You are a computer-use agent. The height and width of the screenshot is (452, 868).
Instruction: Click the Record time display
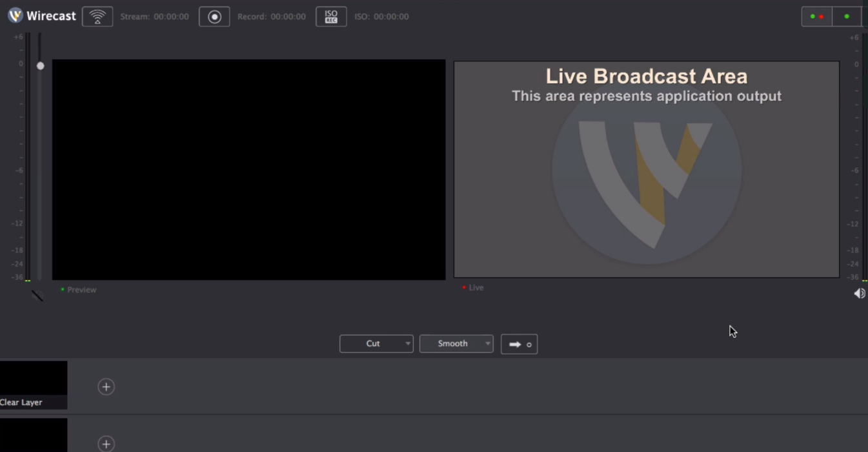coord(272,16)
